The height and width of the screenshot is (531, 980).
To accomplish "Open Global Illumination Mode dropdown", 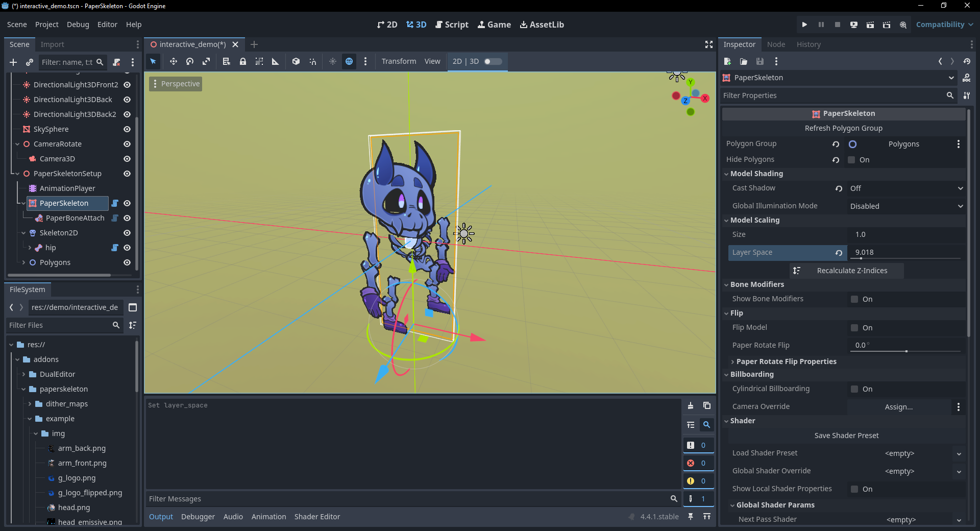I will tap(906, 206).
